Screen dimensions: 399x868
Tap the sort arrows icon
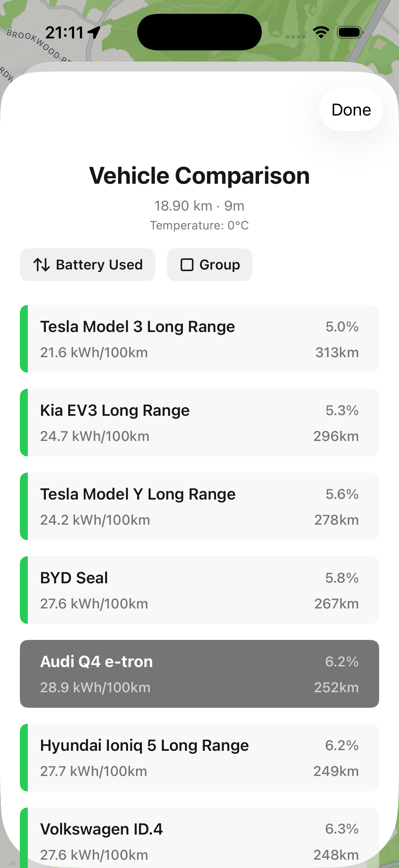point(42,265)
